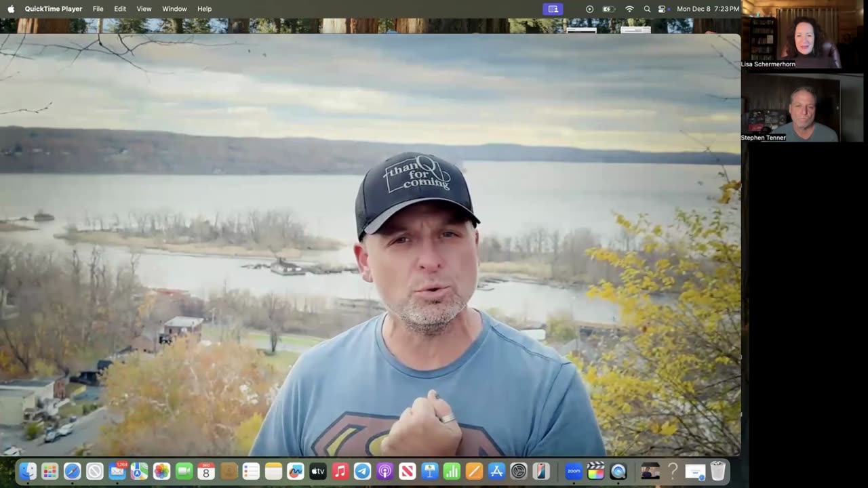The height and width of the screenshot is (488, 868).
Task: Open Notes from the Dock
Action: pos(273,471)
